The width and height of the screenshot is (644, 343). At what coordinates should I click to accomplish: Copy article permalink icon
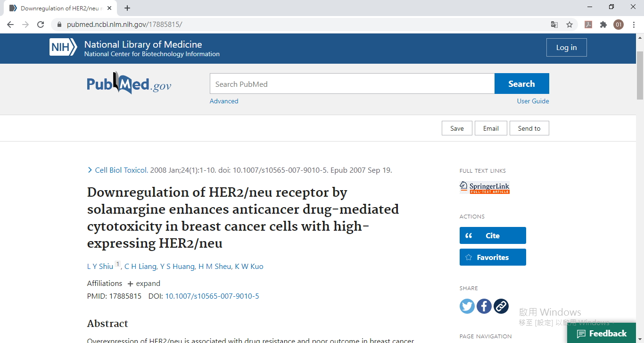(501, 306)
